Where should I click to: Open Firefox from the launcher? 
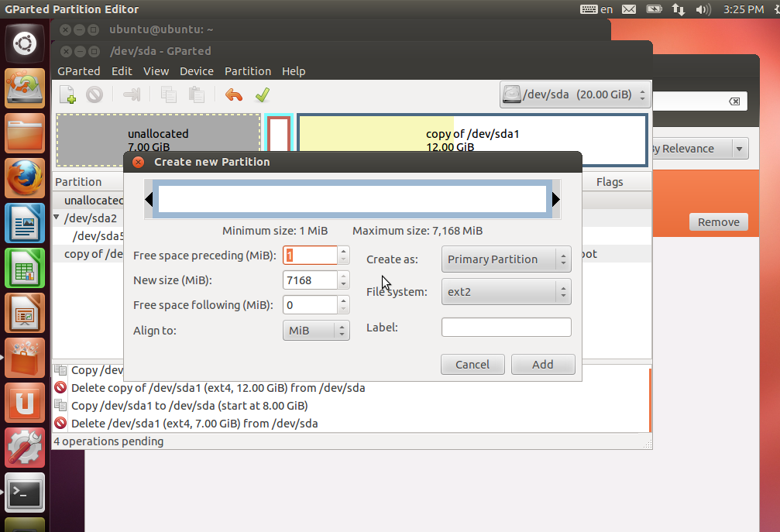(24, 177)
